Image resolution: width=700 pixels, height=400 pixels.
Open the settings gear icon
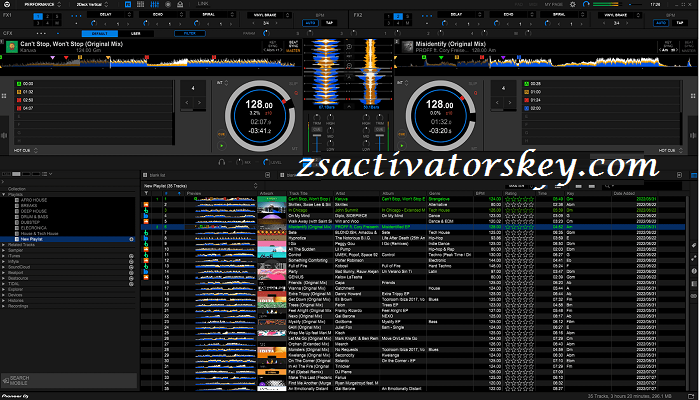click(573, 4)
